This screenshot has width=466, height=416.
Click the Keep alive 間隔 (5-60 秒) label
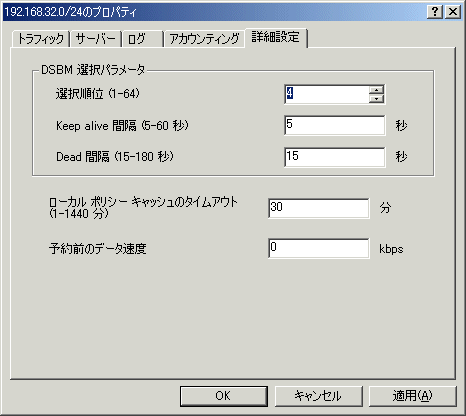(x=122, y=126)
